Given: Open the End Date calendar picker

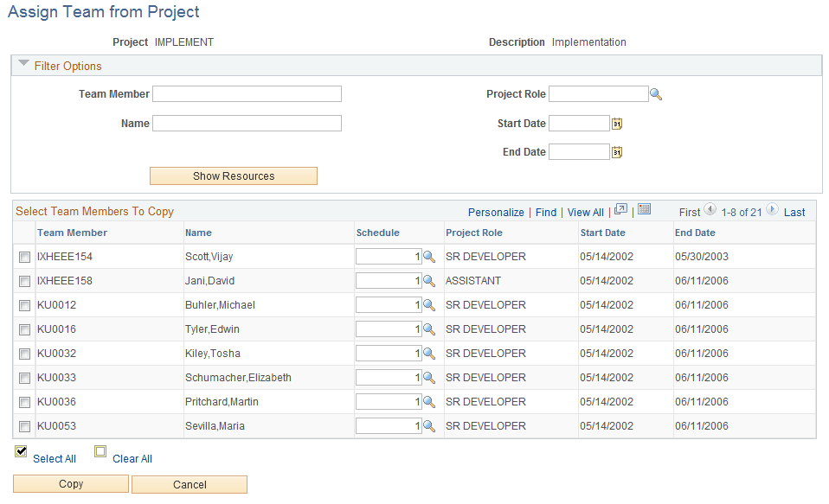Looking at the screenshot, I should [x=618, y=151].
